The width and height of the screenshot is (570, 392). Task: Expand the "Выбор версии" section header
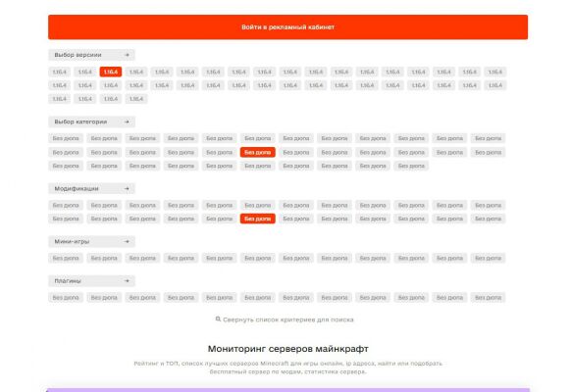point(91,55)
